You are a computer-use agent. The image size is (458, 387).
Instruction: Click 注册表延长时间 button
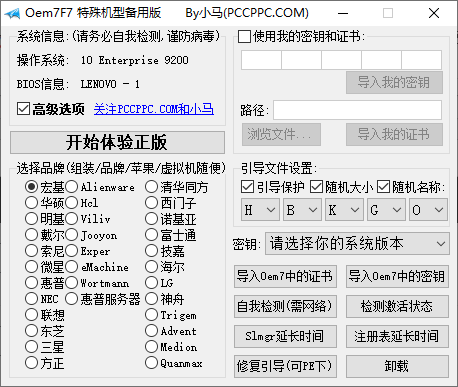pos(397,336)
